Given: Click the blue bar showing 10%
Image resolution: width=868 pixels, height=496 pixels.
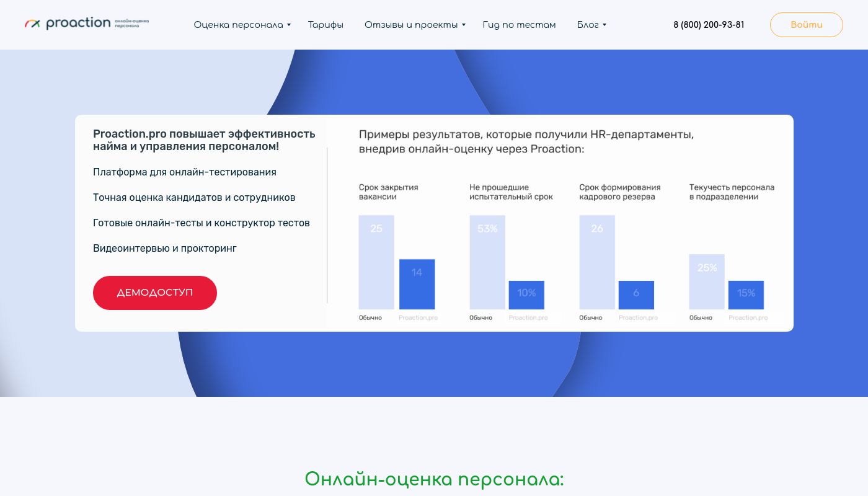Looking at the screenshot, I should 526,295.
